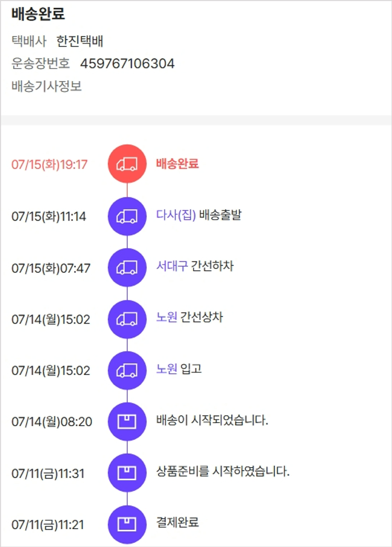Click the 07/15(화)19:17 timestamp

coord(50,165)
